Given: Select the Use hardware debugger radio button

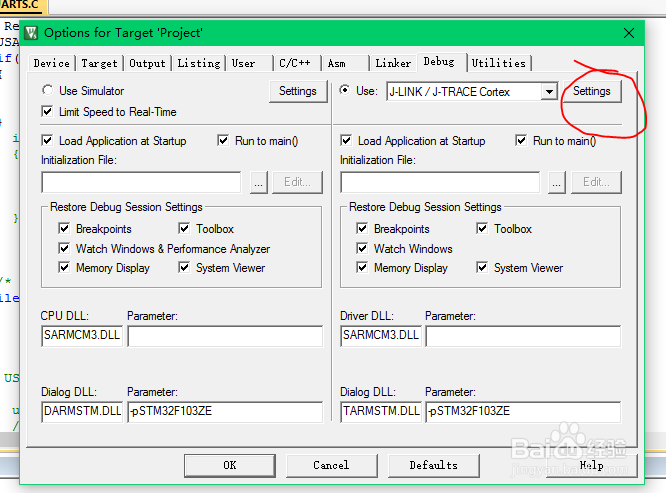Looking at the screenshot, I should [344, 90].
